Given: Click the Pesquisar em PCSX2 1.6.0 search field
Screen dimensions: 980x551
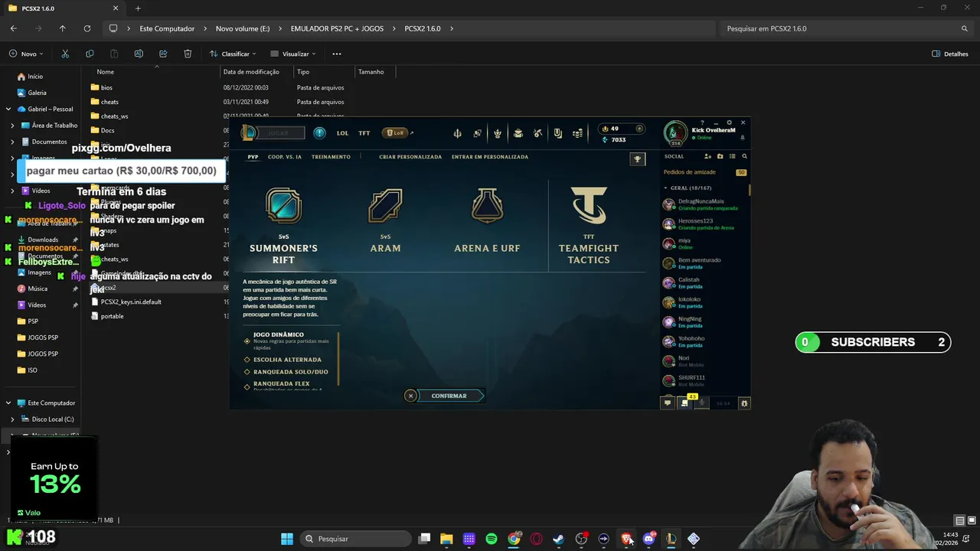Looking at the screenshot, I should click(848, 28).
